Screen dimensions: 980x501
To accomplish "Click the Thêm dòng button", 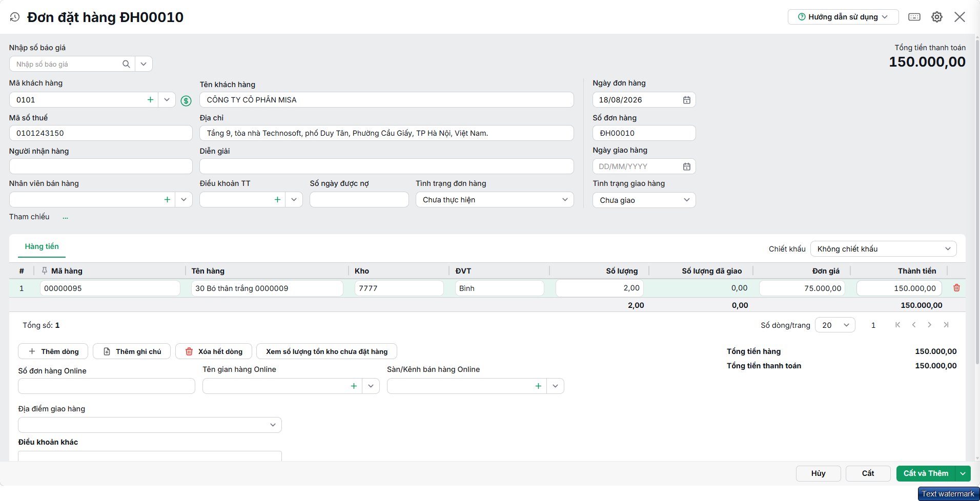I will (53, 351).
